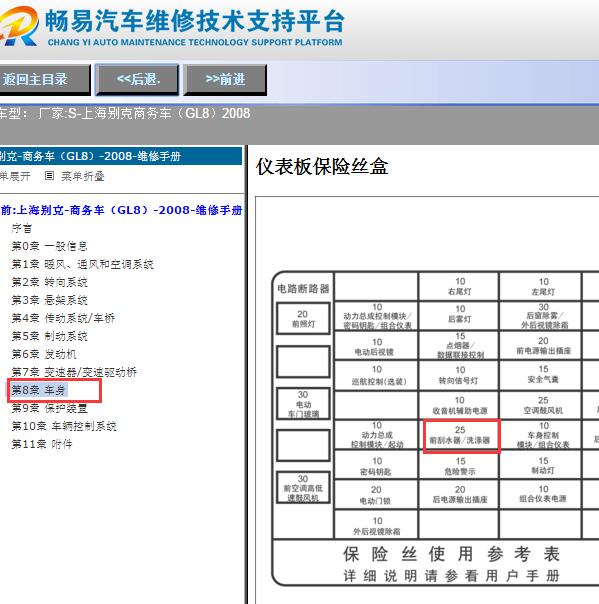
Task: Click the 30 前空调高低速鼓风机 breaker box
Action: (x=303, y=488)
